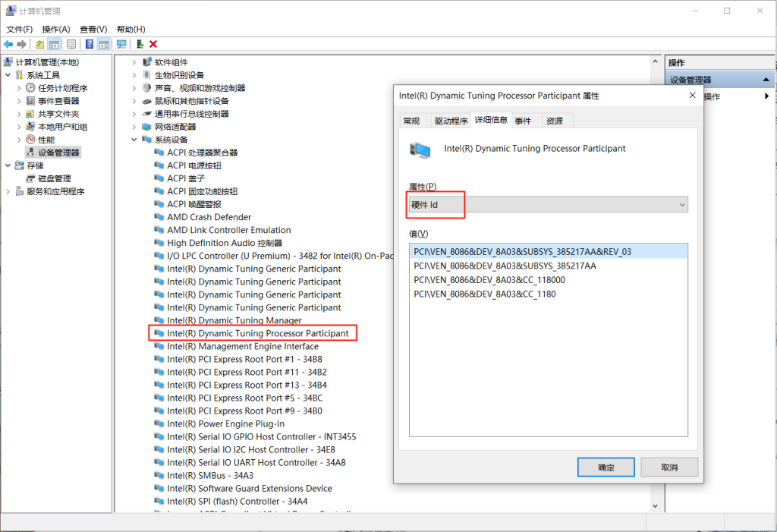Click the properties toolbar icon
The height and width of the screenshot is (532, 777).
[x=71, y=44]
